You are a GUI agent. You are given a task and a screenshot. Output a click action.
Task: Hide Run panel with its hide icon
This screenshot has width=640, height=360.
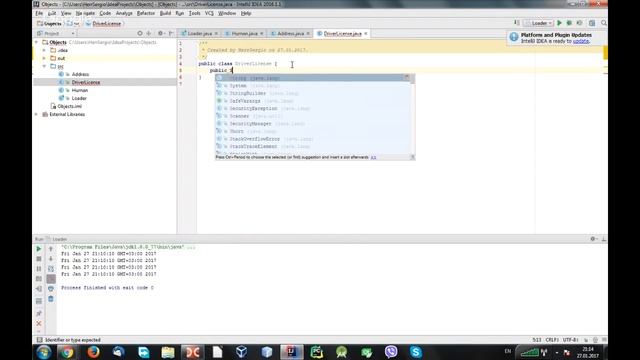click(604, 239)
